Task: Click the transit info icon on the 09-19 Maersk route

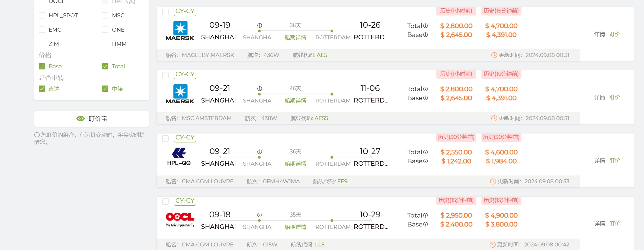Action: [260, 25]
